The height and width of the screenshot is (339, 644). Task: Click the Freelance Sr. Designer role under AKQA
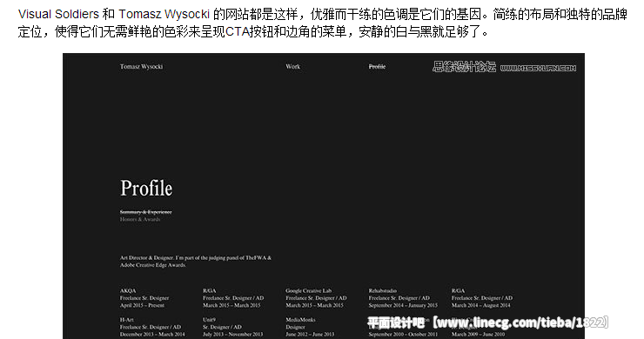click(144, 298)
